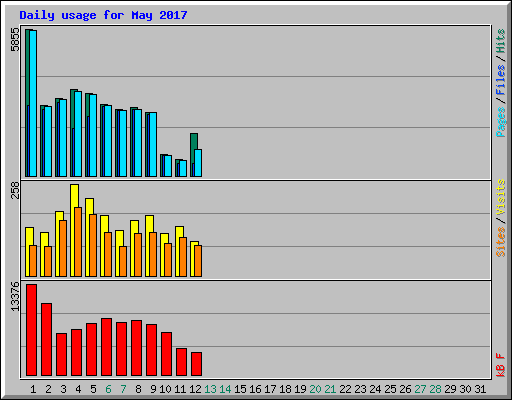Select day 12 label on x-axis
Screen dimensions: 512x400
point(195,389)
